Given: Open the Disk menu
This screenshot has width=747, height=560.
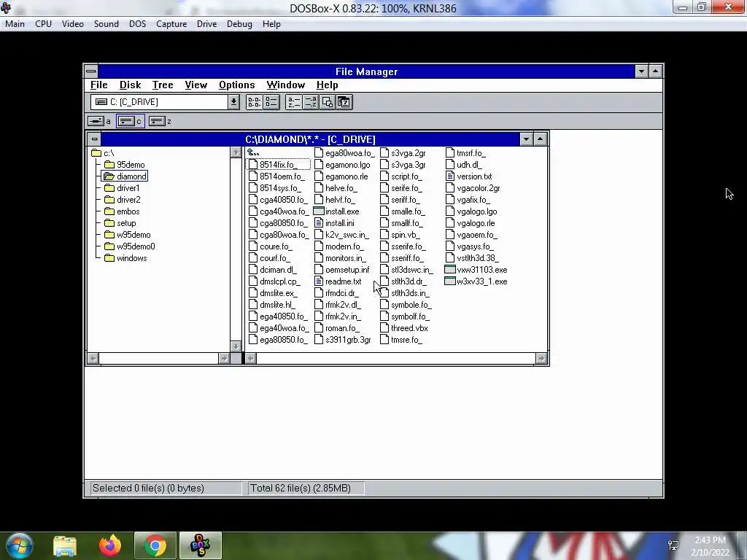Looking at the screenshot, I should click(x=130, y=85).
